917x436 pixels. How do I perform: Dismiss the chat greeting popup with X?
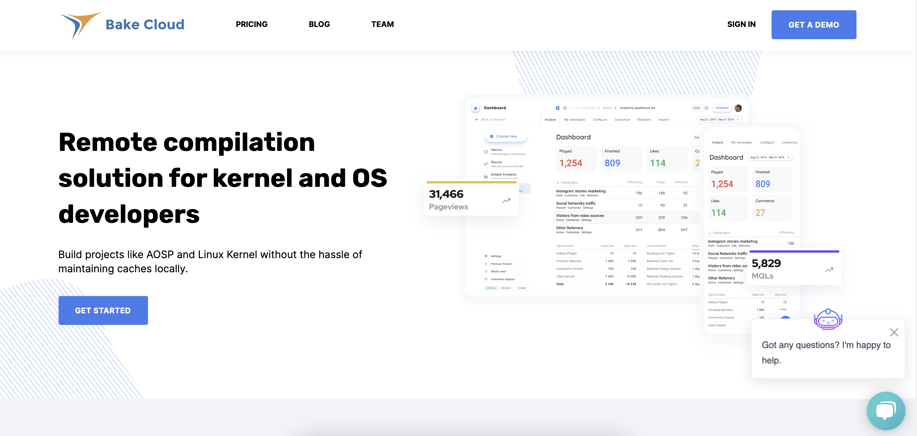click(894, 332)
